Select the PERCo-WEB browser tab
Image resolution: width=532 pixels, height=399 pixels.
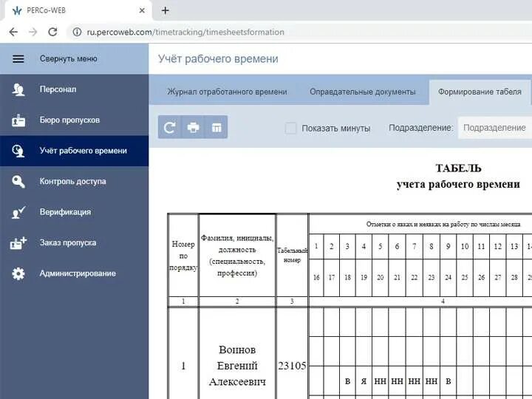pyautogui.click(x=78, y=10)
